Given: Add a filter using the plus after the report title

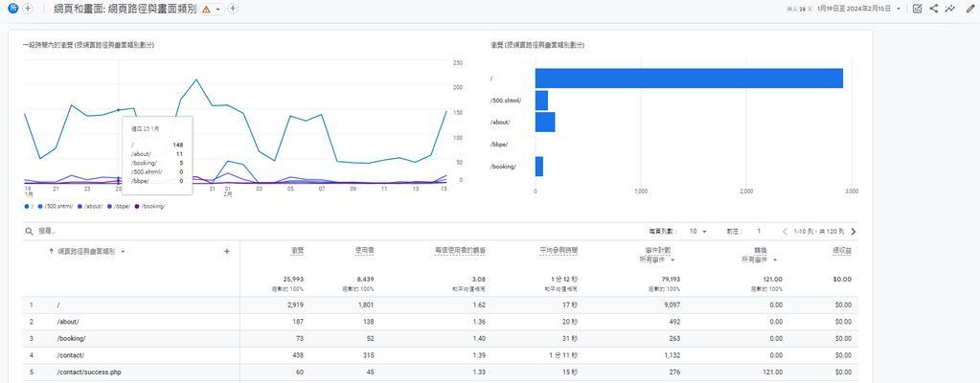Looking at the screenshot, I should click(x=233, y=9).
